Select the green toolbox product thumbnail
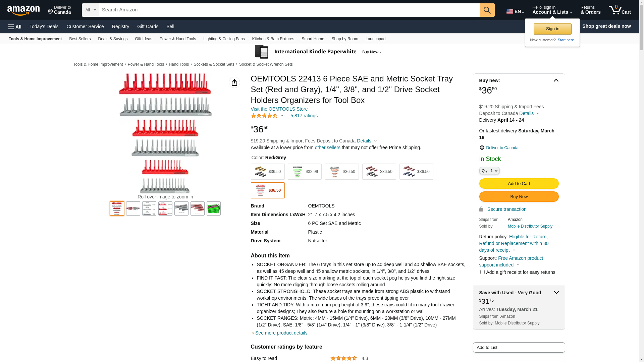Screen dimensions: 644x362 coord(213,208)
